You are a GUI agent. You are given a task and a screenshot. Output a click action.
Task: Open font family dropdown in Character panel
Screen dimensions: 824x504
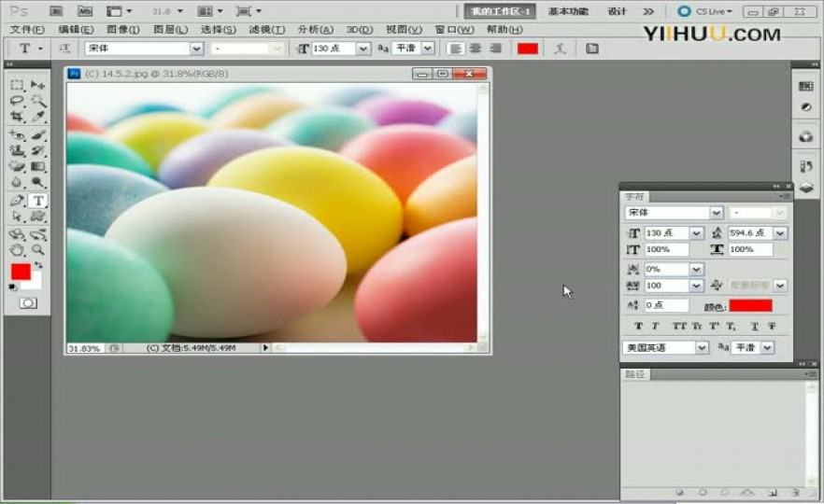point(716,213)
